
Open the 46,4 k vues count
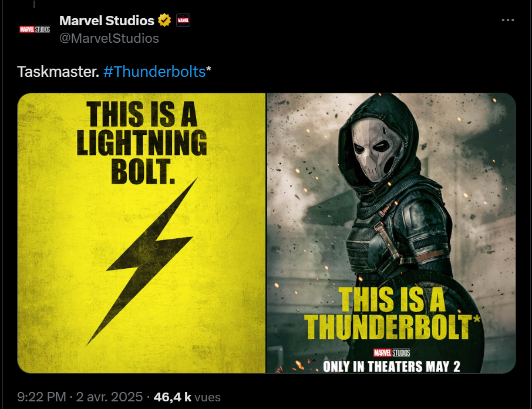click(x=187, y=397)
